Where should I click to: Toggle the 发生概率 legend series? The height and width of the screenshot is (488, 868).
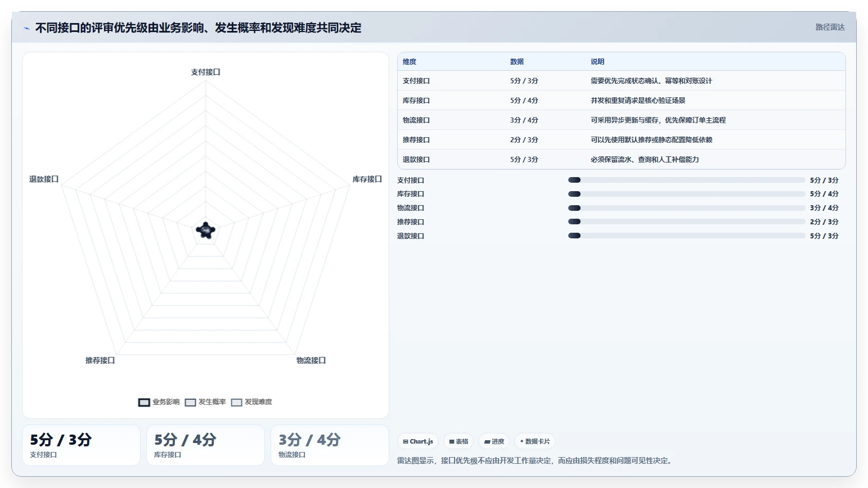tap(205, 402)
